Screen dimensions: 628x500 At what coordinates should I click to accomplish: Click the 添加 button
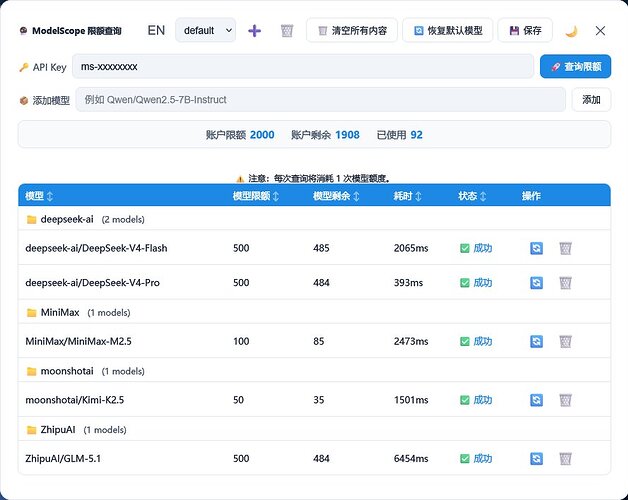click(591, 99)
